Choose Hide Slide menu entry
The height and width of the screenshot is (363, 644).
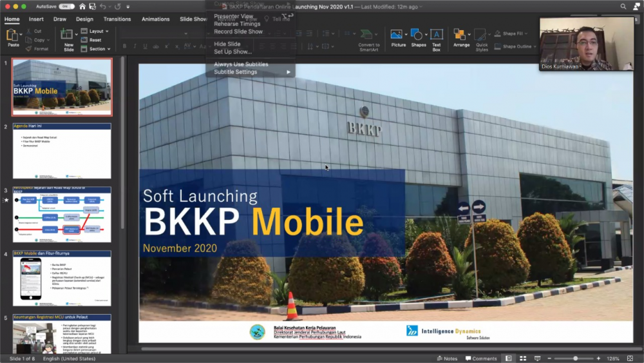coord(227,44)
